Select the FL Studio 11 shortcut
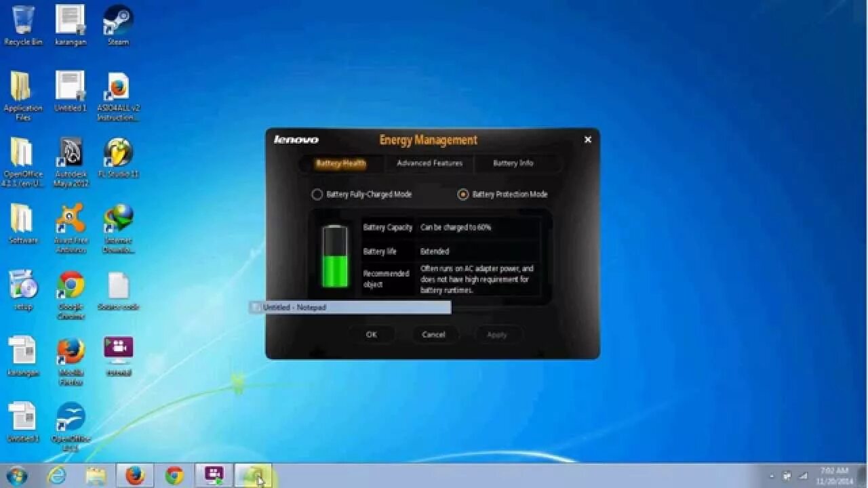Viewport: 868px width, 488px height. click(118, 158)
